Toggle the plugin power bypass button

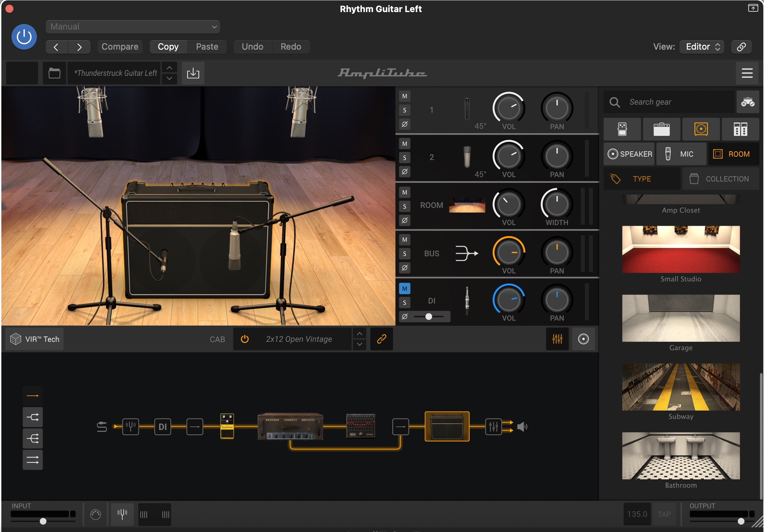[x=24, y=37]
